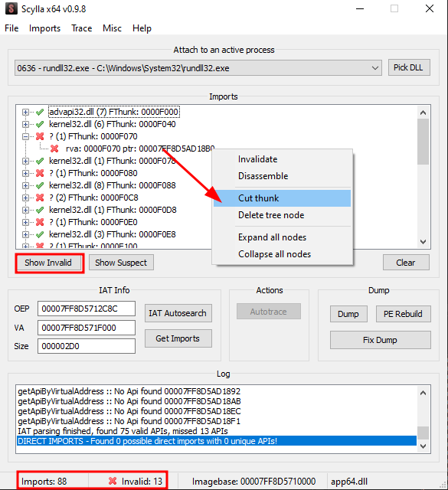Image resolution: width=448 pixels, height=490 pixels.
Task: Click Log panel scrollbar down arrow
Action: (423, 446)
